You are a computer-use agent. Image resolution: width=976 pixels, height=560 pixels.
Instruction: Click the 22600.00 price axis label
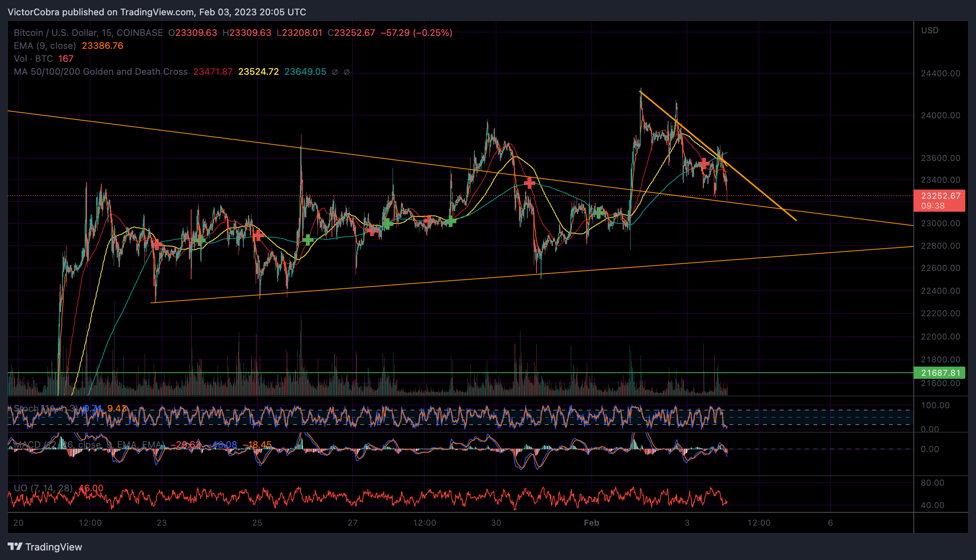940,268
